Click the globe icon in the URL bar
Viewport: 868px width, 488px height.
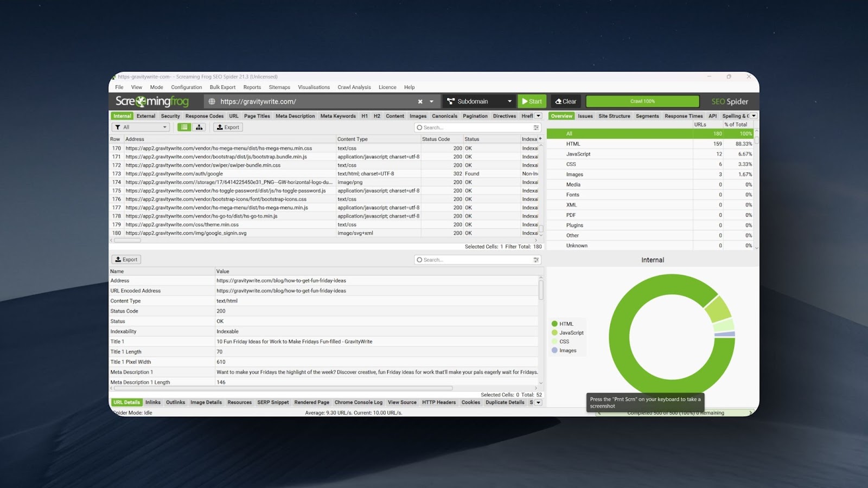click(212, 101)
